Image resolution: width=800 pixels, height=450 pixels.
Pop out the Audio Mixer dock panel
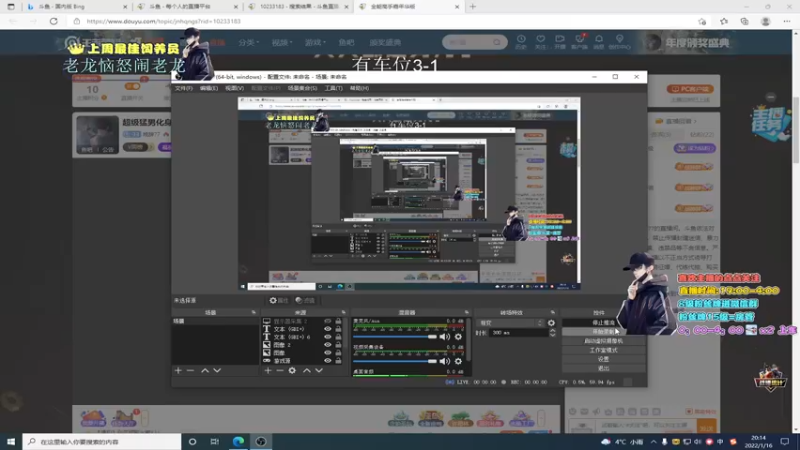point(466,312)
